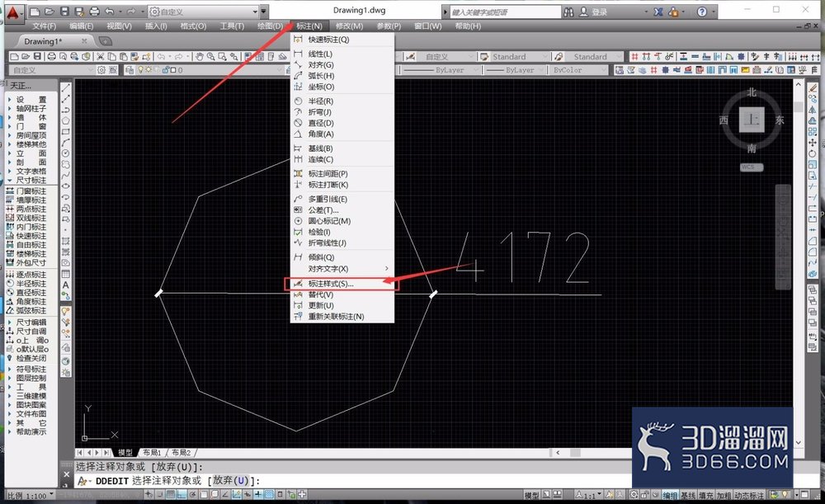This screenshot has height=504, width=825.
Task: Click the Erase tool in modify toolbar
Action: [813, 88]
